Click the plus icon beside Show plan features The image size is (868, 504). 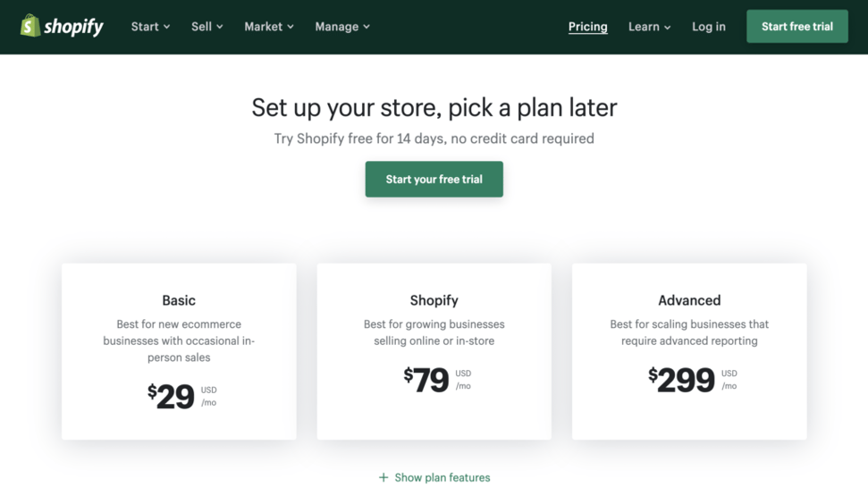pyautogui.click(x=383, y=477)
